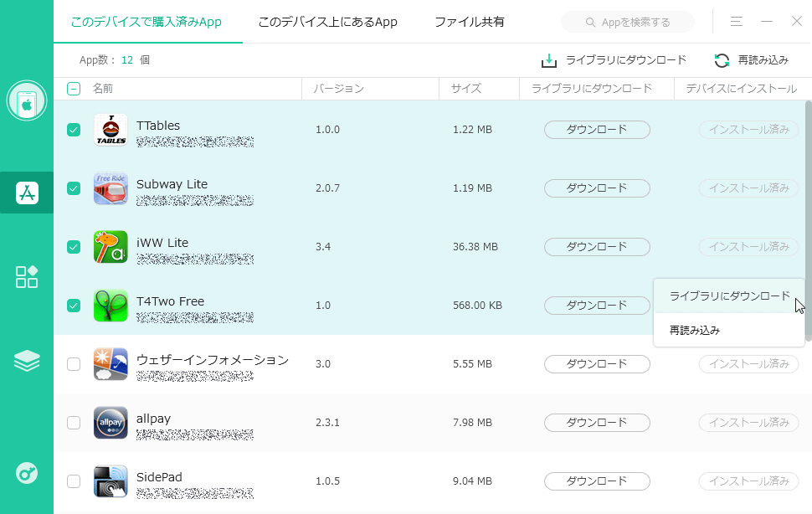Sort by 名前 column header

coord(102,89)
